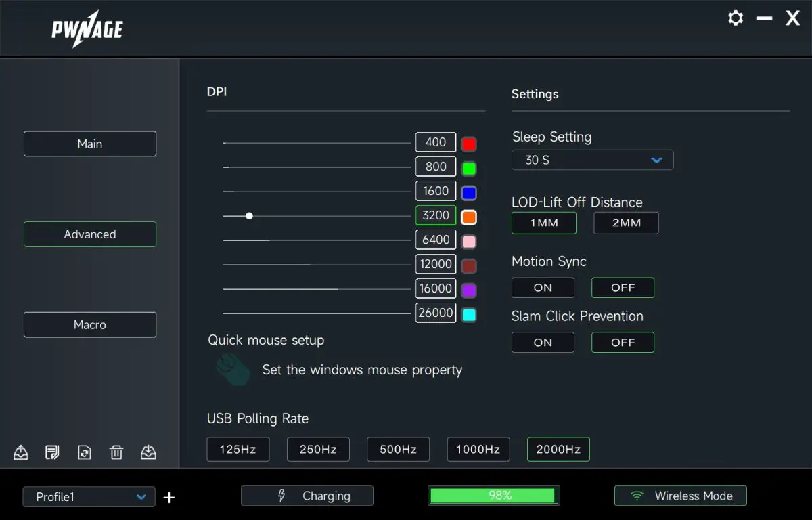
Task: Minimize the Pwnage window
Action: tap(765, 18)
